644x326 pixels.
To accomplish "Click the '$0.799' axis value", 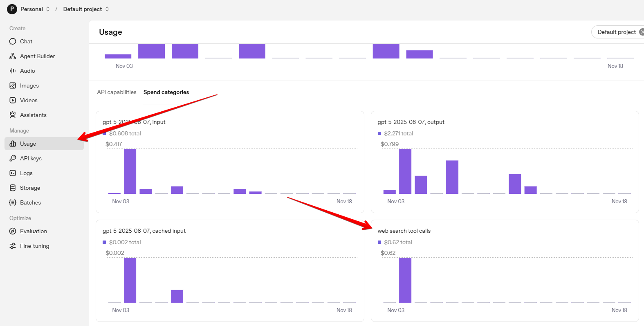I will click(390, 144).
